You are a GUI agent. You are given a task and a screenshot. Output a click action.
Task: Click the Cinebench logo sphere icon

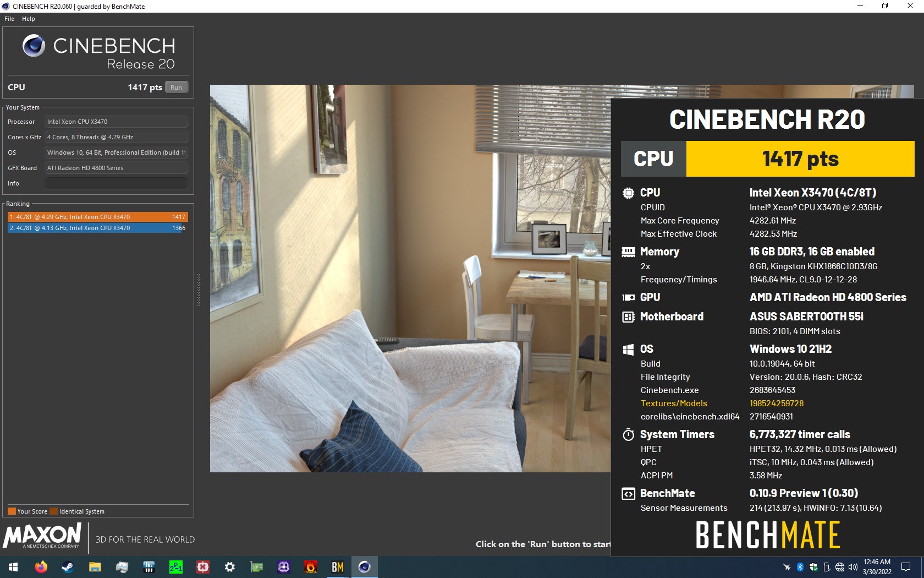coord(34,46)
